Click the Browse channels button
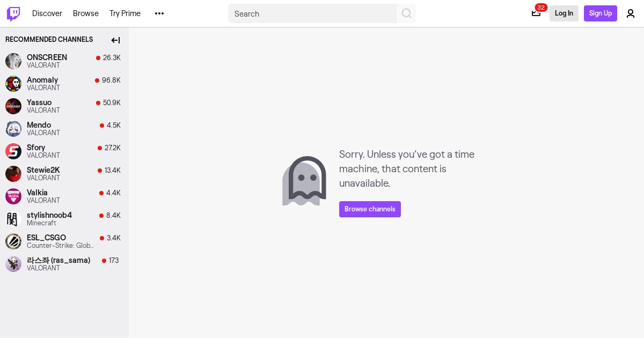The image size is (644, 338). click(x=370, y=209)
